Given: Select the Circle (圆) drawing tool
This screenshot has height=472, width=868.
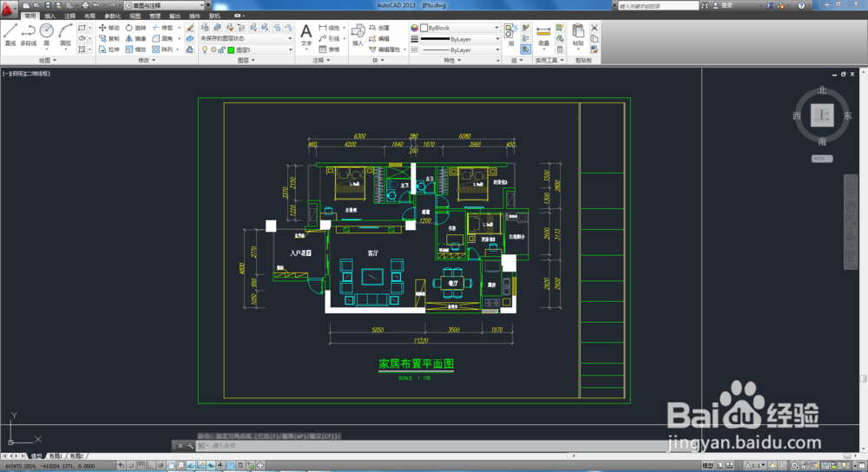Looking at the screenshot, I should pos(47,35).
